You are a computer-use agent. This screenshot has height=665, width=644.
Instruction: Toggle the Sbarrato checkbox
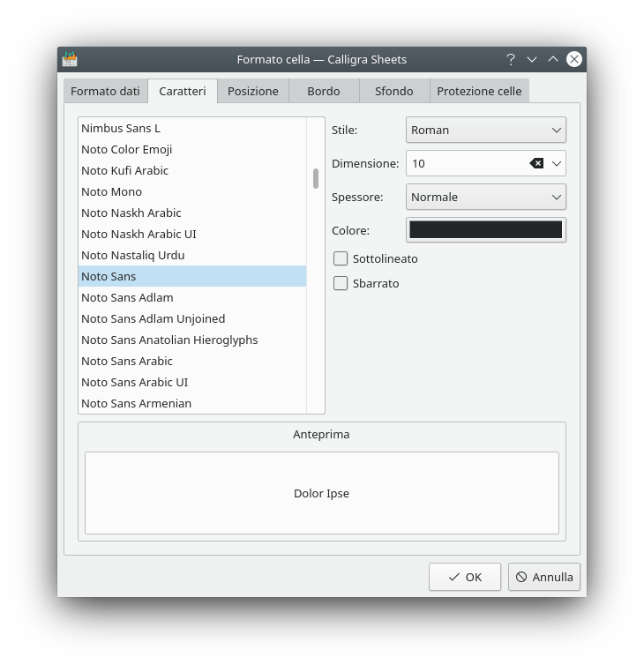click(x=341, y=284)
